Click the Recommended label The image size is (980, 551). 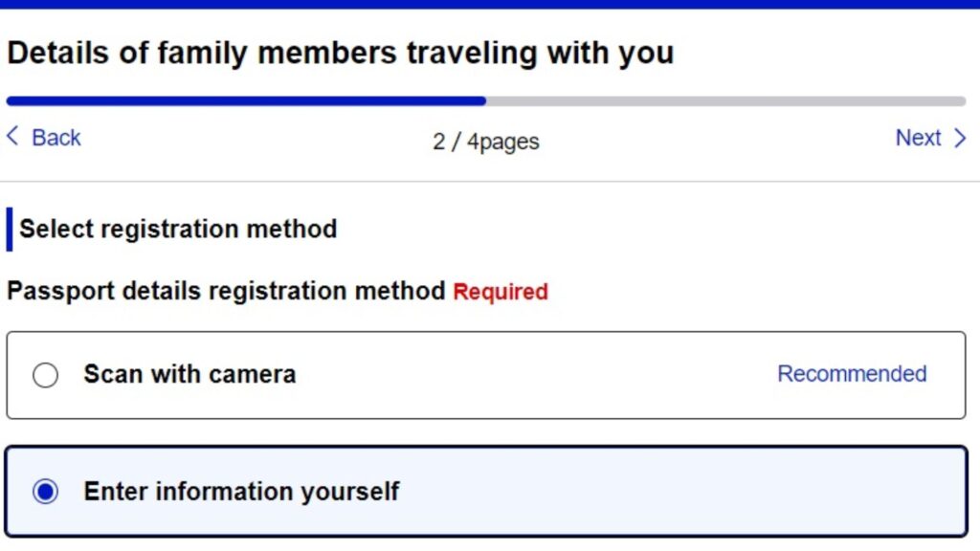(850, 375)
